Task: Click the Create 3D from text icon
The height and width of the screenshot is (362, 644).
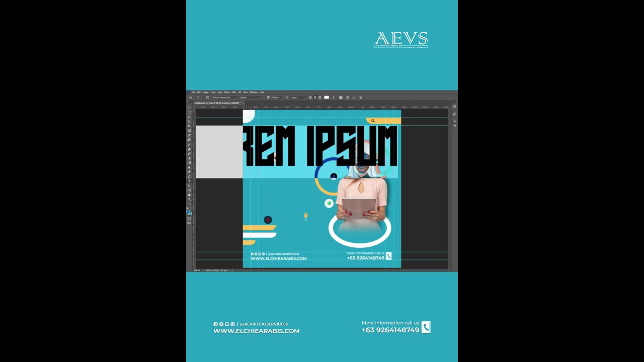Action: click(361, 98)
